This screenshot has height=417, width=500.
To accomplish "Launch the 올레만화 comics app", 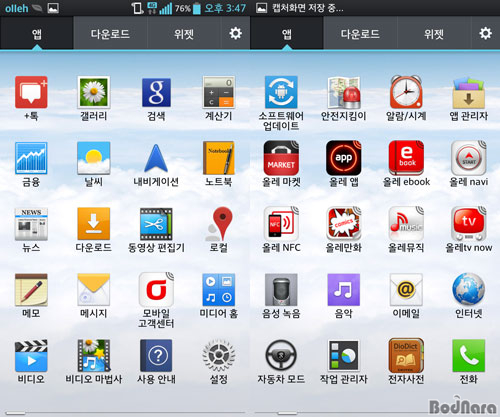I will click(344, 224).
